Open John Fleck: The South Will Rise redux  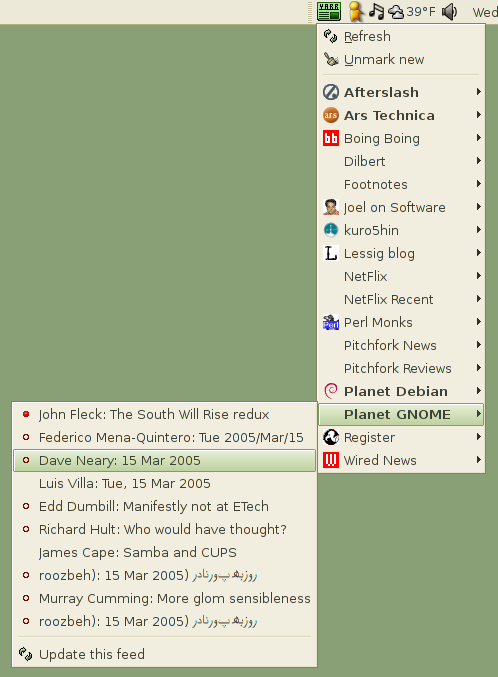(165, 414)
